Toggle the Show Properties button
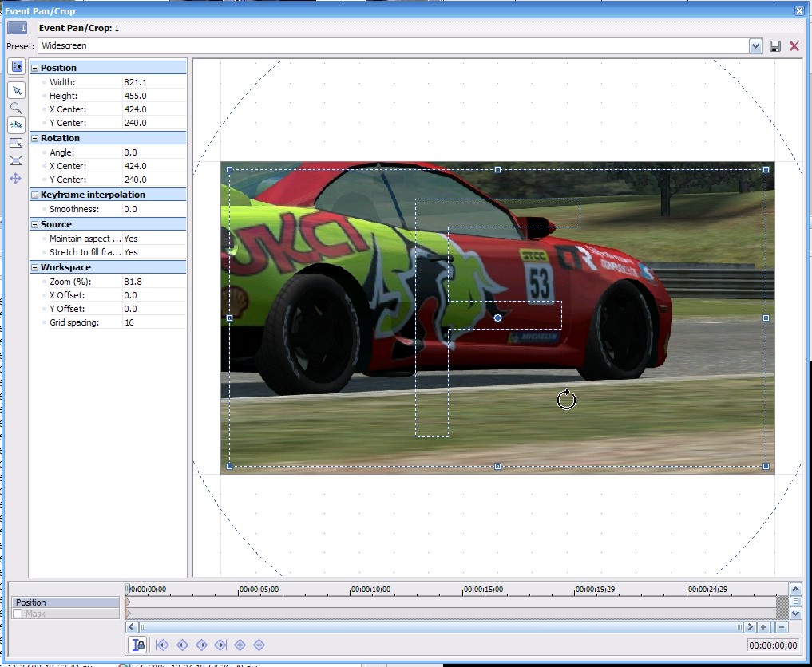812x667 pixels. (x=17, y=67)
